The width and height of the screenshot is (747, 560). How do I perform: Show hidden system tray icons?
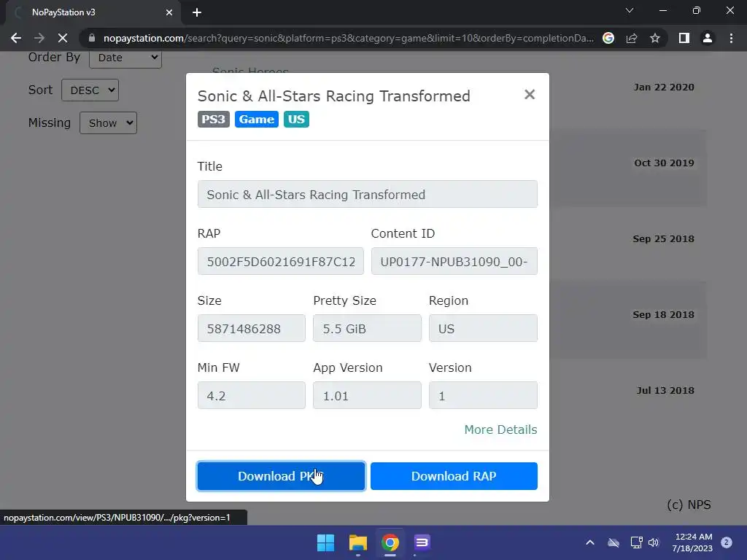point(589,542)
